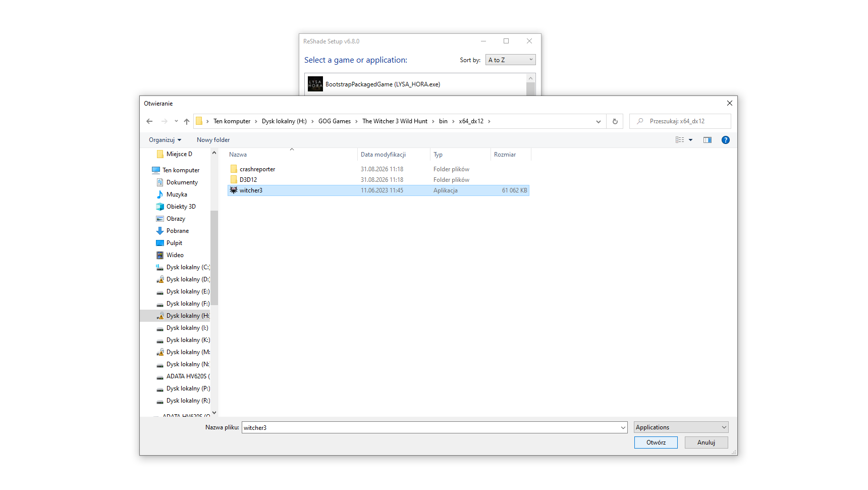
Task: Expand breadcrumb chevron after GOG Games
Action: 356,121
